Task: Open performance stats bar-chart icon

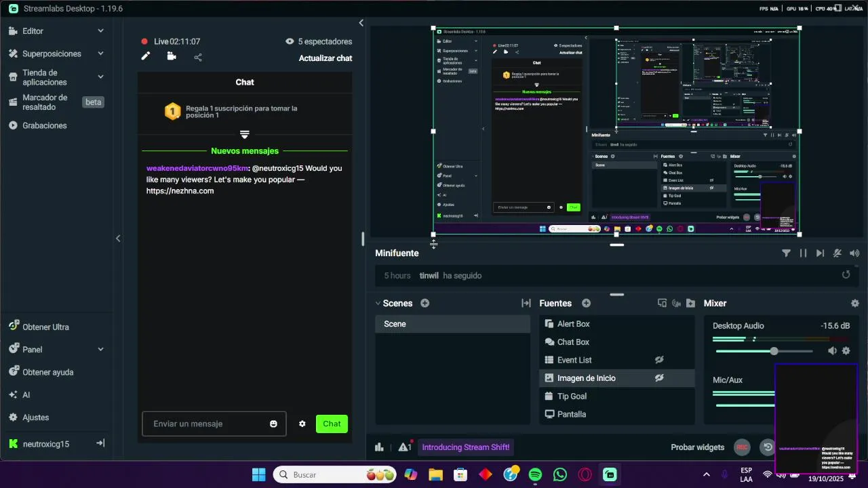Action: [x=379, y=447]
